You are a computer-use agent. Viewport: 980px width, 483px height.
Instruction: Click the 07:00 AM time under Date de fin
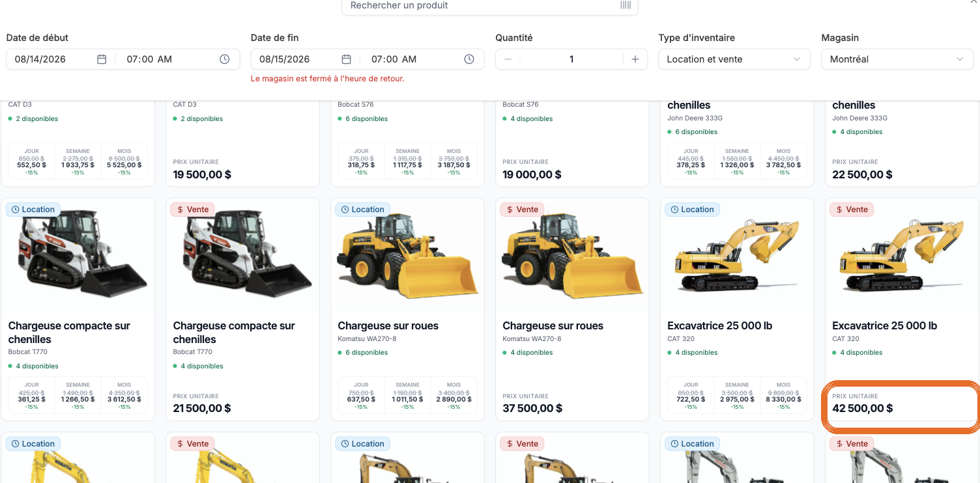(394, 59)
